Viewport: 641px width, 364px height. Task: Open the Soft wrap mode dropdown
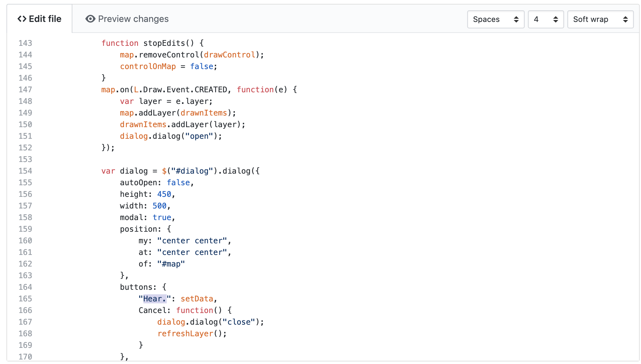600,19
